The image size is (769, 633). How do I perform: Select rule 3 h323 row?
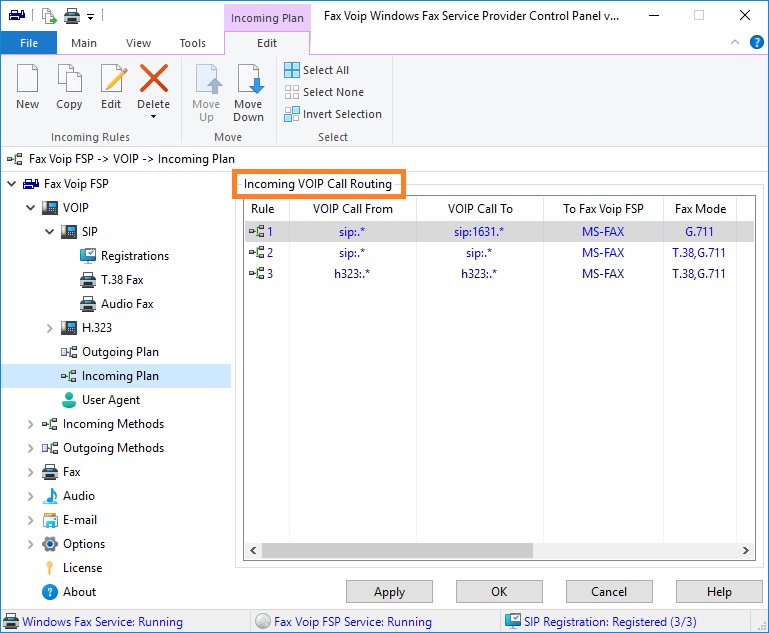pyautogui.click(x=499, y=274)
